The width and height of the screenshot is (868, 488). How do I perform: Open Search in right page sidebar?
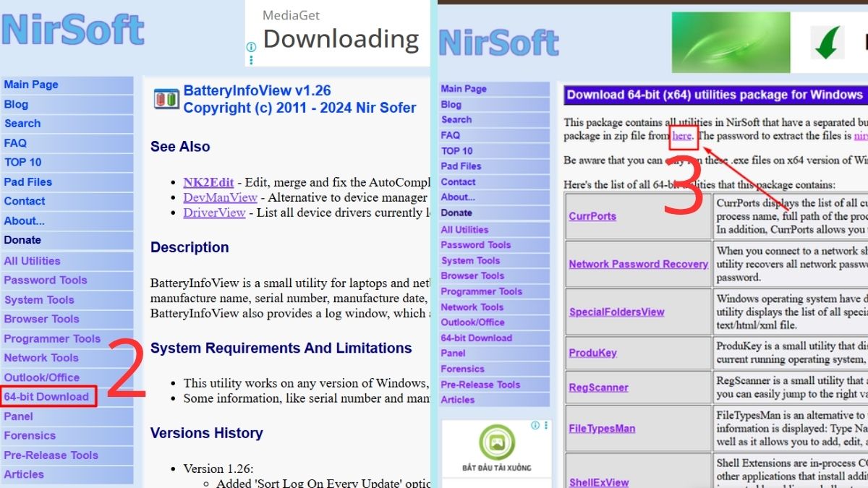456,119
